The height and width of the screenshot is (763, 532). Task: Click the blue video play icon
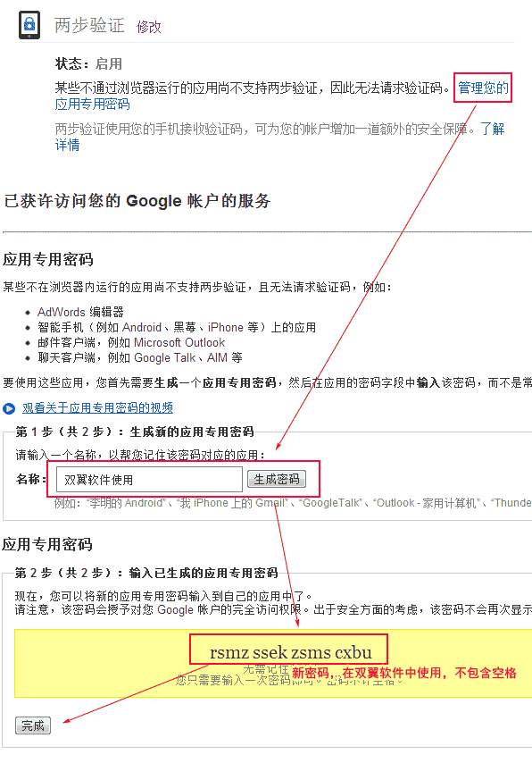tap(9, 408)
